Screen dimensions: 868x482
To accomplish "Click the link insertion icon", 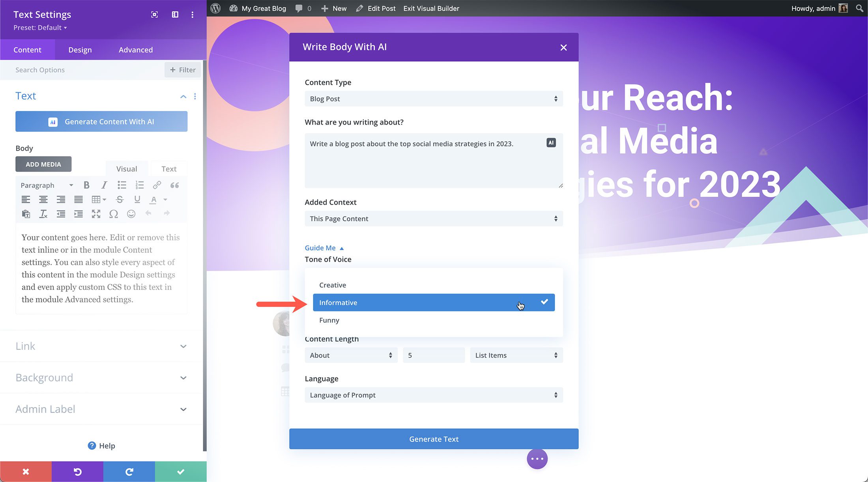I will [157, 185].
